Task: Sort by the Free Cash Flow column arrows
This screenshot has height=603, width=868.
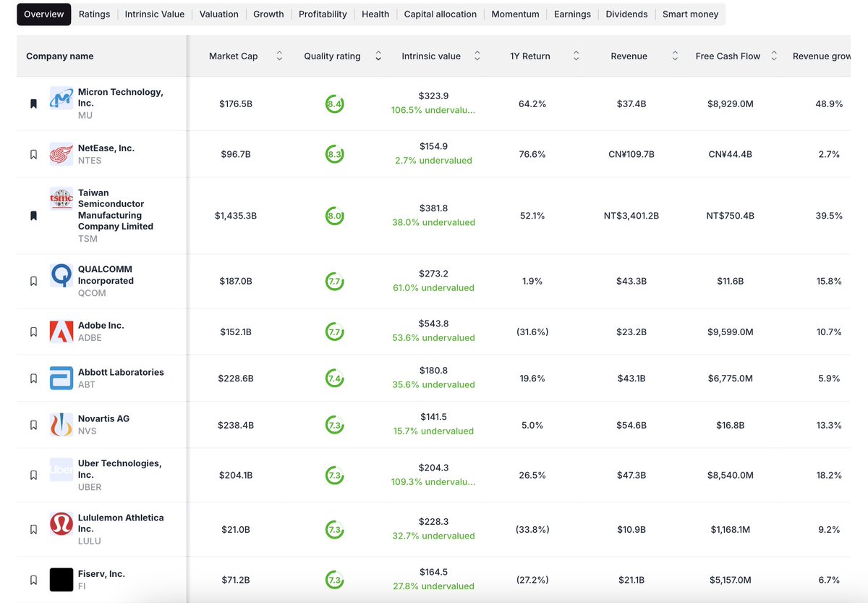Action: (774, 56)
